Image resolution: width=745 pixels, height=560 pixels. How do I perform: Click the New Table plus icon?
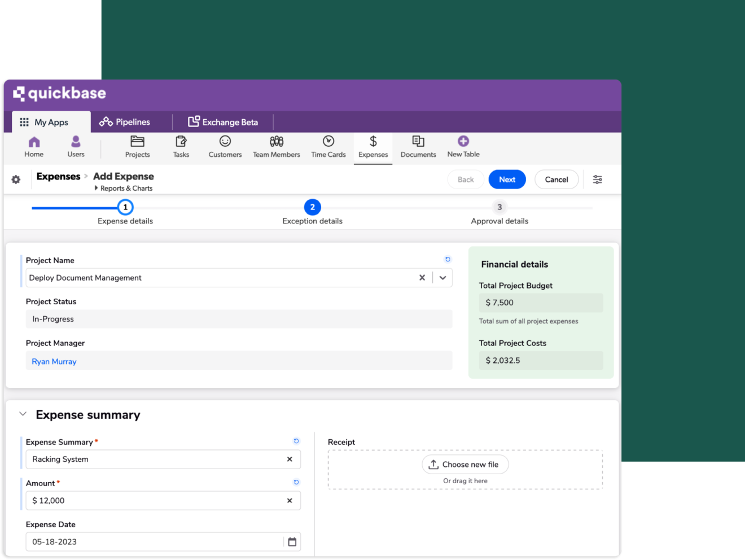463,142
